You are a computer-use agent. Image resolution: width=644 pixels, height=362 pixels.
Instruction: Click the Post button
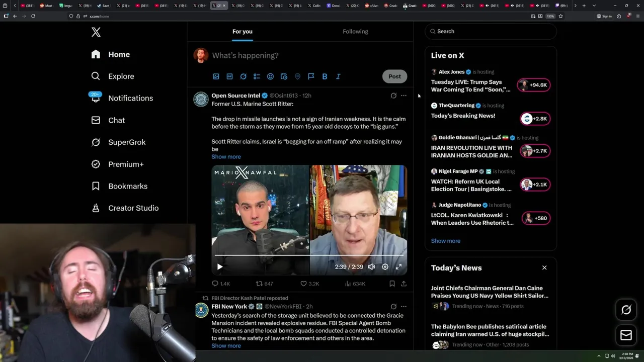394,76
